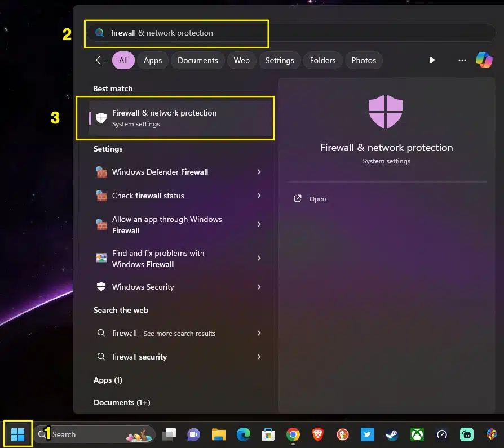This screenshot has width=504, height=448.
Task: Expand Check firewall status chevron
Action: 259,196
